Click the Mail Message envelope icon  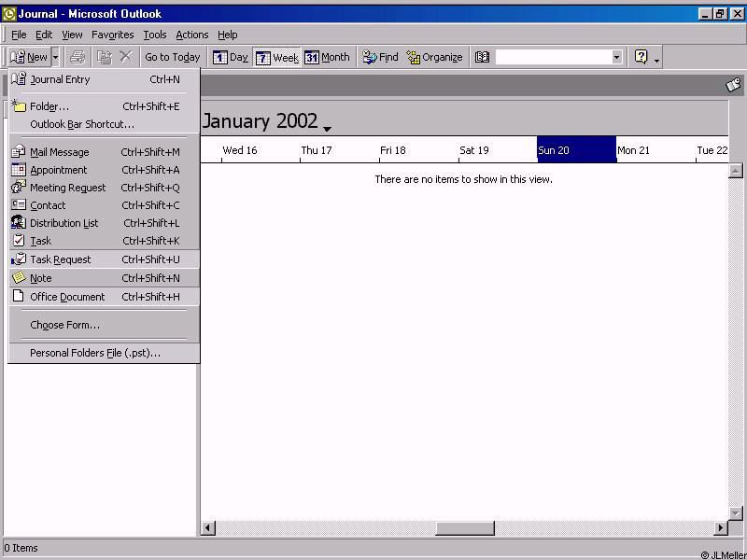[19, 151]
